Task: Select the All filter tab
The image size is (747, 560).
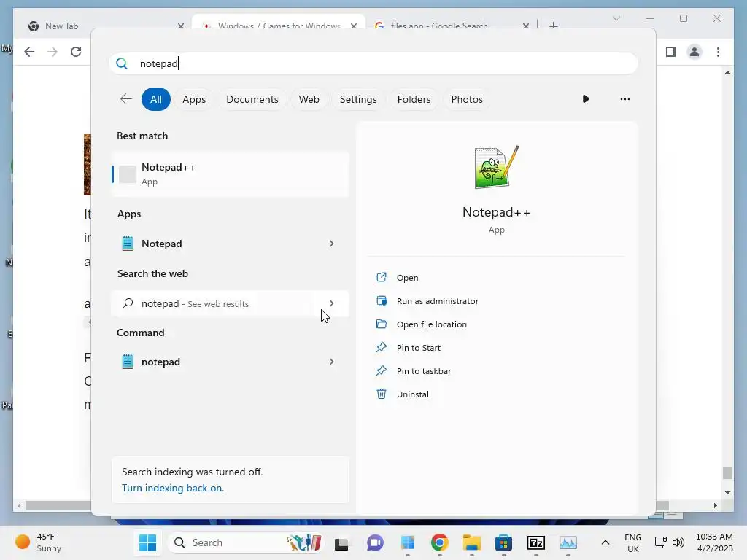Action: coord(156,99)
